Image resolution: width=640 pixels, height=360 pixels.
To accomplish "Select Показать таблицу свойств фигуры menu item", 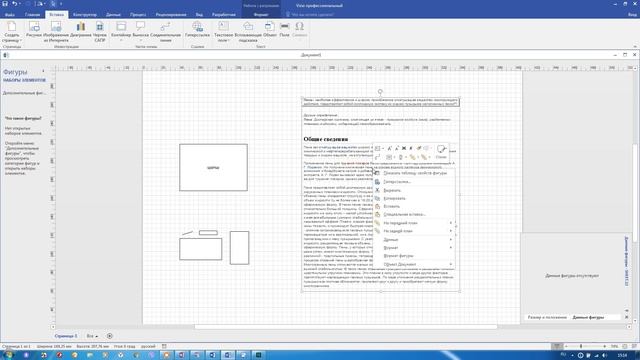I will pyautogui.click(x=414, y=173).
